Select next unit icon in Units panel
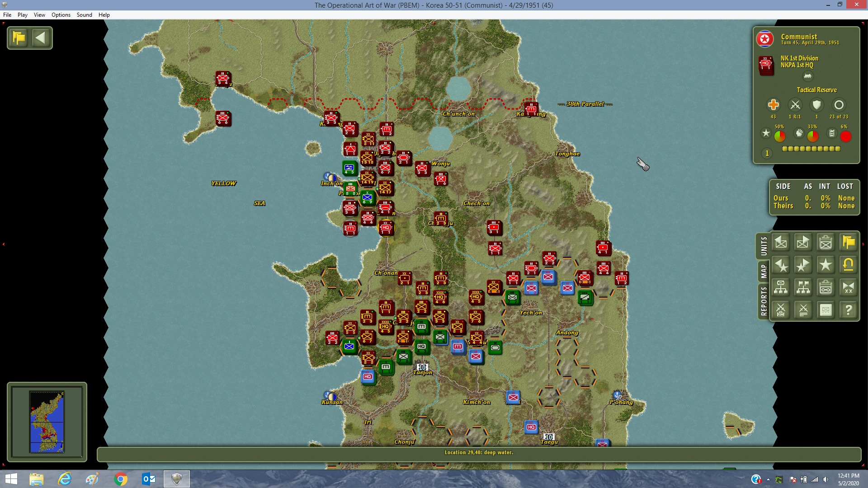 803,243
